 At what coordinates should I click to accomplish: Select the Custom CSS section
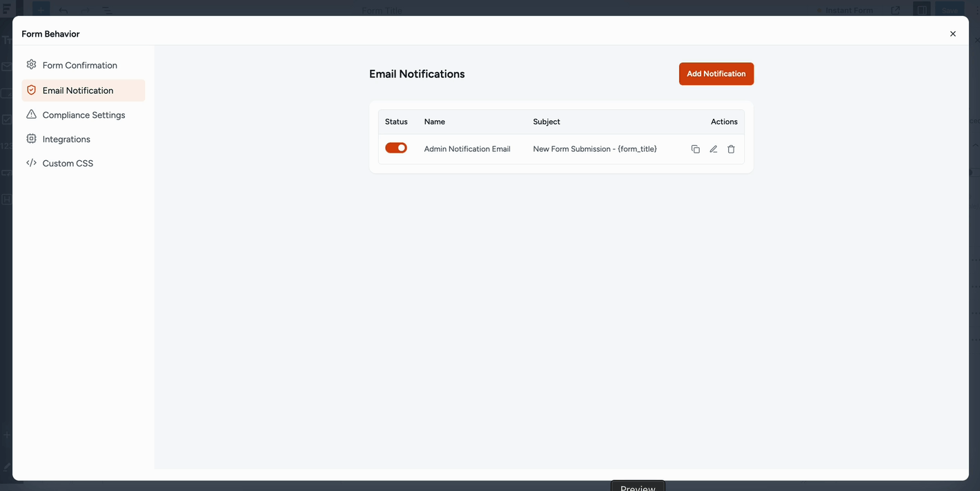68,163
